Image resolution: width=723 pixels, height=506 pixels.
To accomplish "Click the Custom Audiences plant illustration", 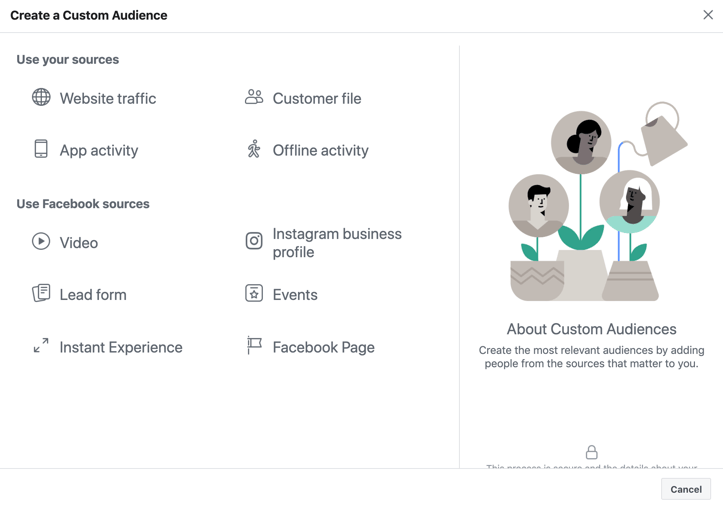I will tap(598, 202).
